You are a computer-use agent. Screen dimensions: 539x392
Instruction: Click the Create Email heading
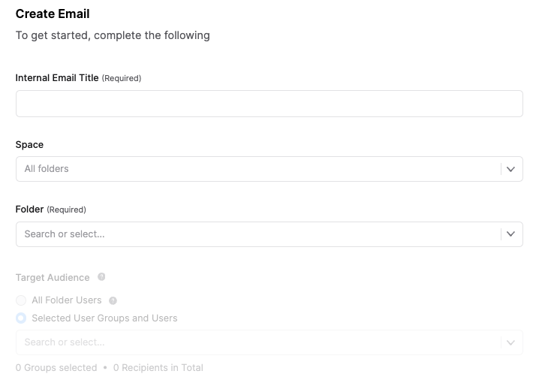point(53,14)
